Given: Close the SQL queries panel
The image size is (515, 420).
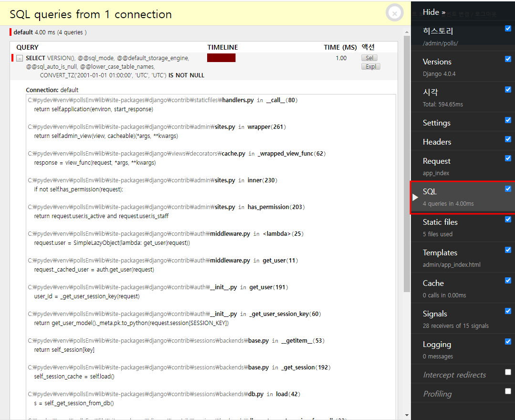Looking at the screenshot, I should point(394,13).
